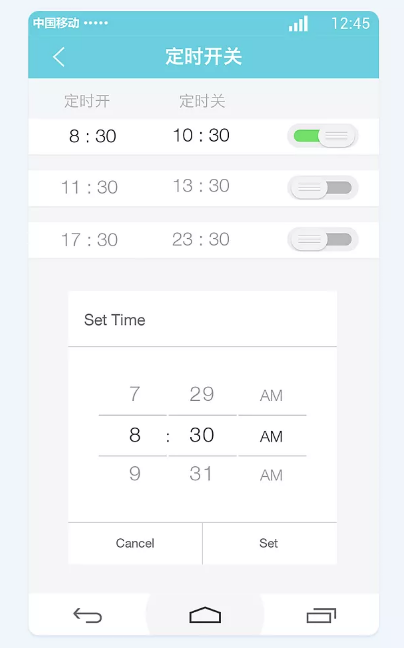The image size is (404, 648).
Task: Tap the 13 : 30 timer-off time
Action: tap(201, 186)
